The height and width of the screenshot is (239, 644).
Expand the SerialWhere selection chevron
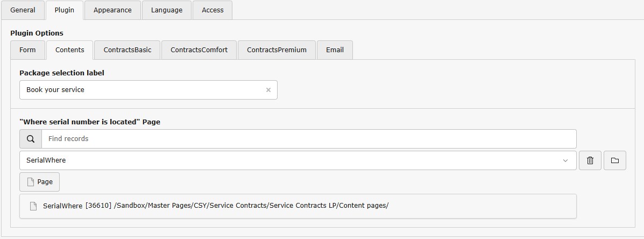(x=565, y=160)
